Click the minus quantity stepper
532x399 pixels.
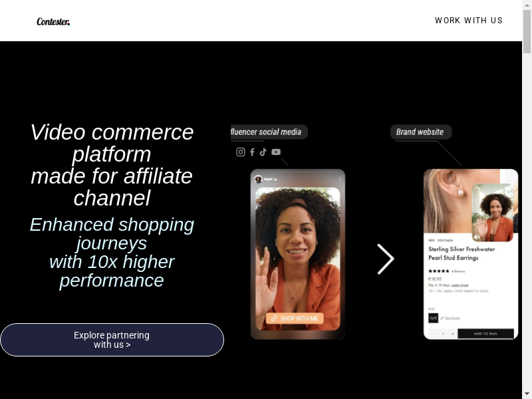[x=434, y=334]
